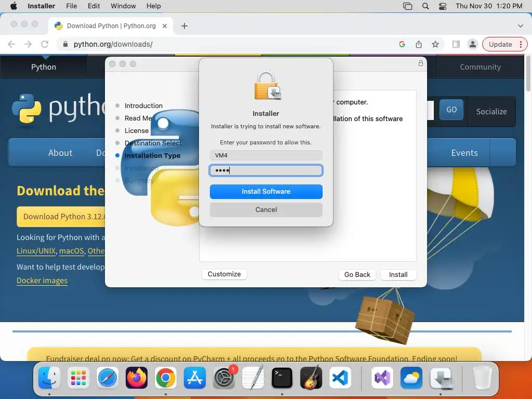Viewport: 532px width, 399px height.
Task: Click the Stage Manager icon in the menu bar
Action: 407,6
